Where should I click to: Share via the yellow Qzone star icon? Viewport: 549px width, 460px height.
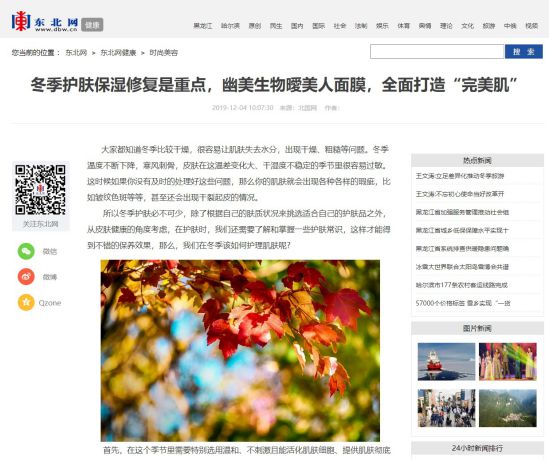tap(26, 302)
